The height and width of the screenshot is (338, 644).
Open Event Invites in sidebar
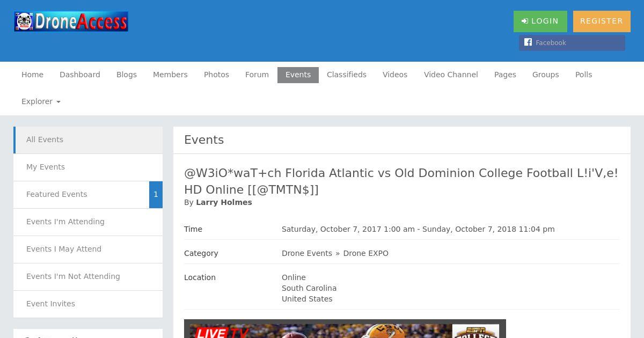(x=88, y=304)
